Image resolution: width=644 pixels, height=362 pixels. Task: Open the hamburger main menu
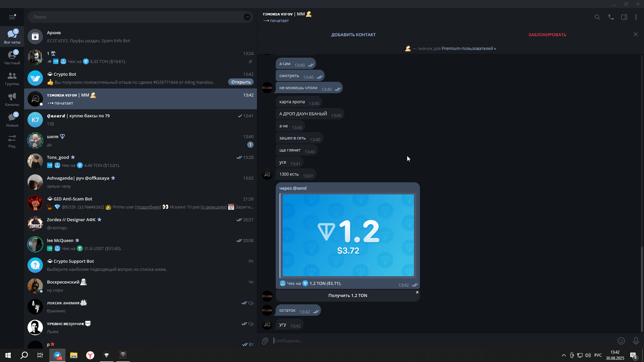(12, 17)
